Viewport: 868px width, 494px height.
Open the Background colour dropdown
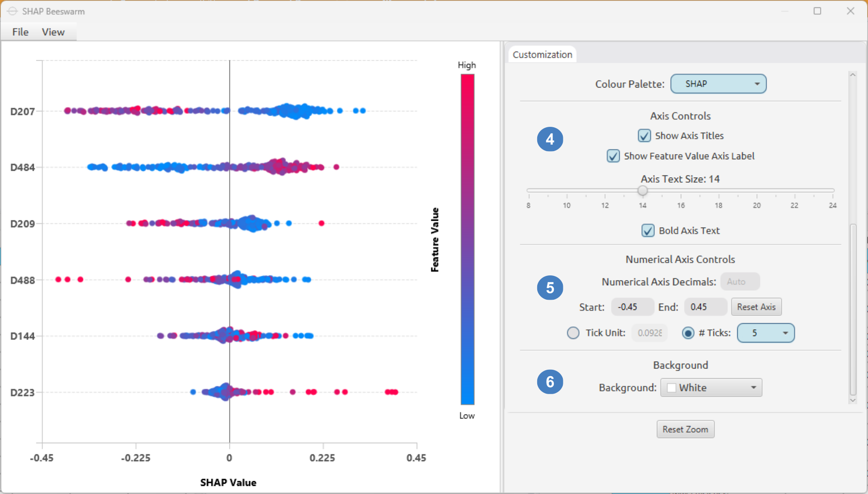711,388
